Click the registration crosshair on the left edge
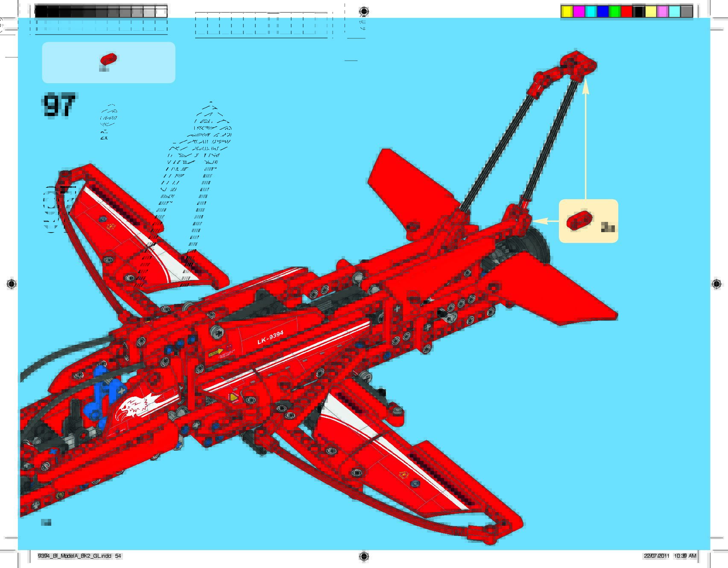This screenshot has height=568, width=728. pos(12,284)
